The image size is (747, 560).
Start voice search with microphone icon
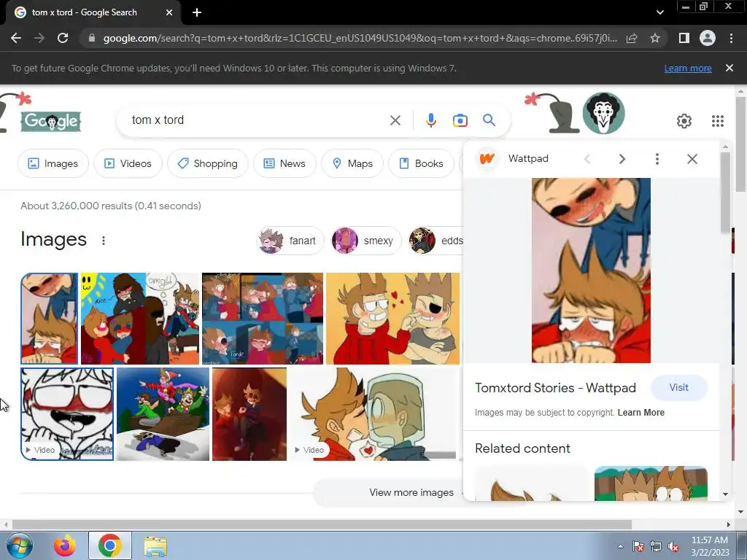[431, 120]
